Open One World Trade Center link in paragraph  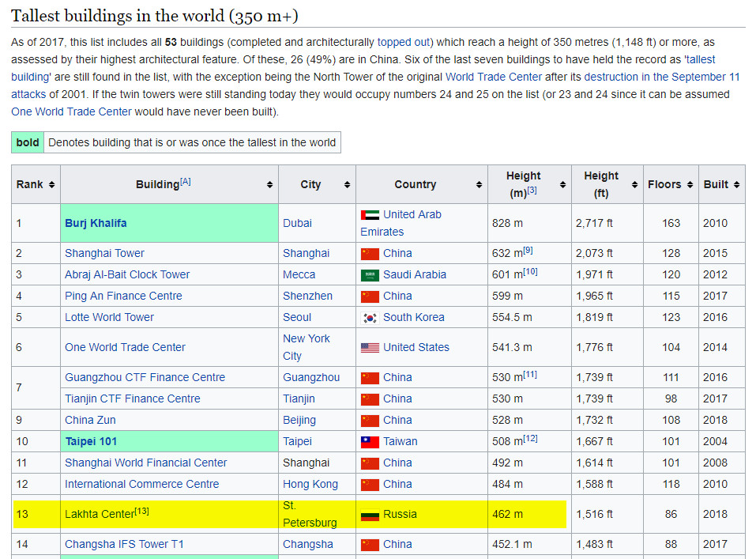pos(71,112)
